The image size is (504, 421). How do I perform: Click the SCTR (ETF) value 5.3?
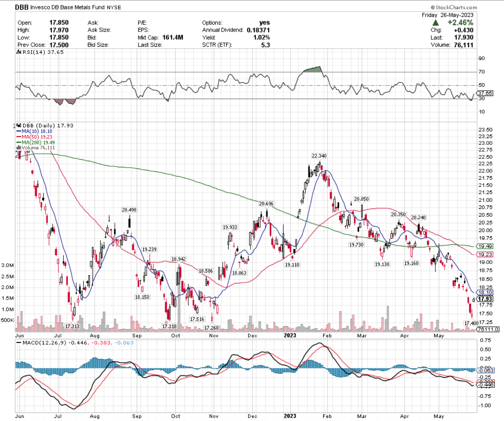(265, 45)
